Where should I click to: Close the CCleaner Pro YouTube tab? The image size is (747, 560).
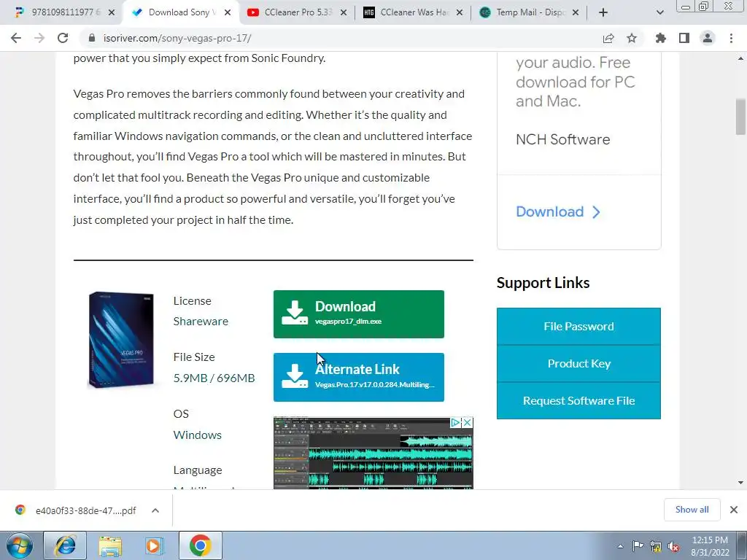pos(344,13)
